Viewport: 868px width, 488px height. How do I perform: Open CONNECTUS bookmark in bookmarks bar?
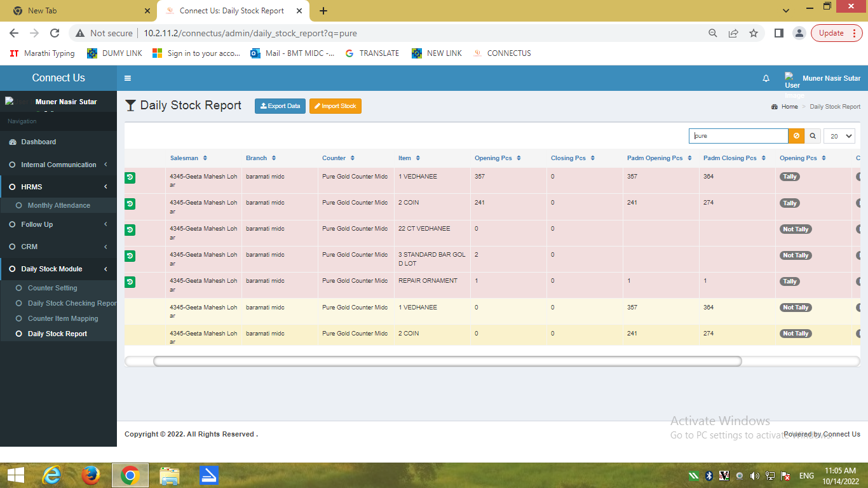(x=502, y=53)
